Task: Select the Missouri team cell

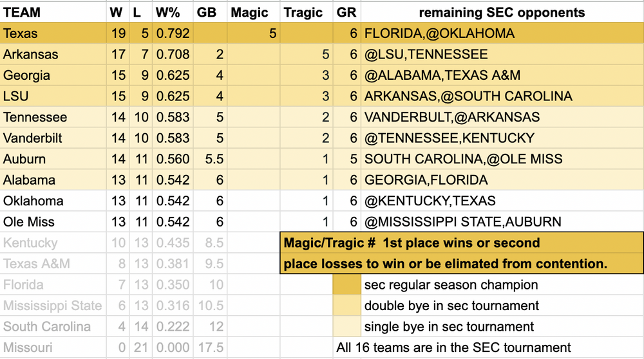Action: tap(53, 347)
